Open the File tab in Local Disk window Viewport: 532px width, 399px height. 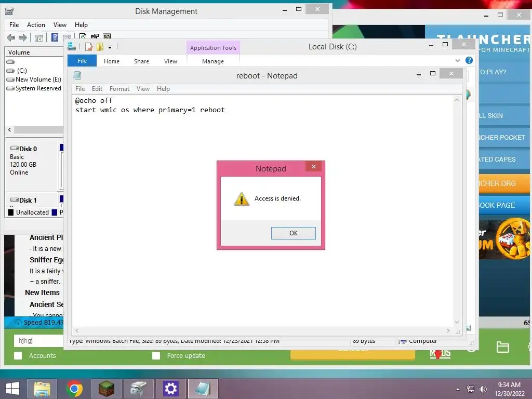(x=82, y=61)
